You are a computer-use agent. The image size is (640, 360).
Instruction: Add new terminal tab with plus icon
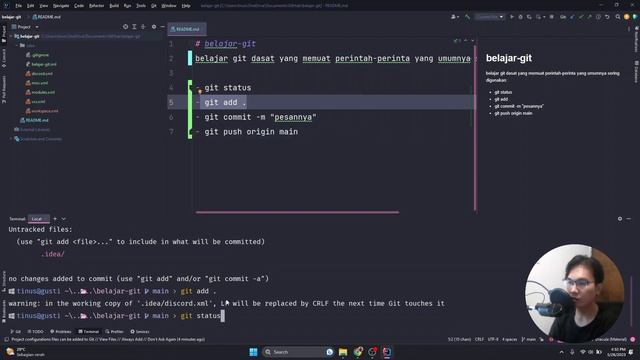coord(55,219)
